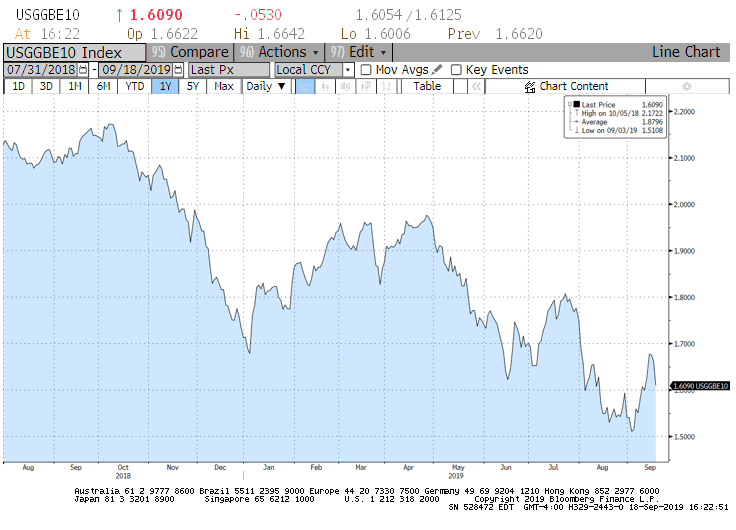This screenshot has width=736, height=530.
Task: Select the highlighted line chart style icon
Action: (x=305, y=87)
